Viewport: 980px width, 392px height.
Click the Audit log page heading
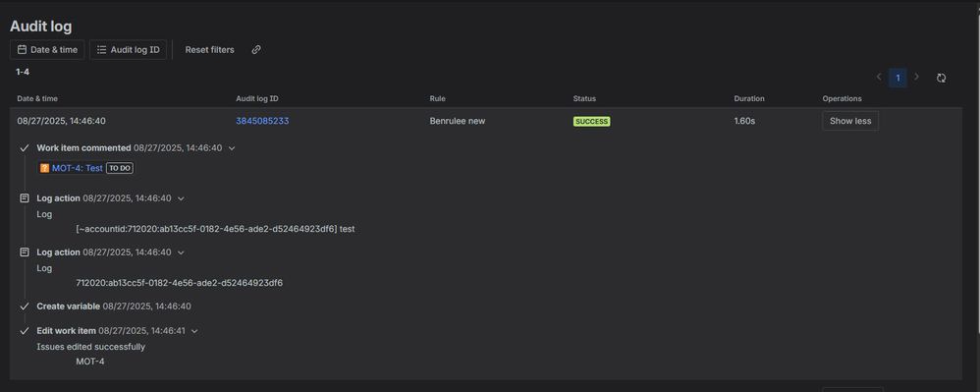click(x=40, y=27)
